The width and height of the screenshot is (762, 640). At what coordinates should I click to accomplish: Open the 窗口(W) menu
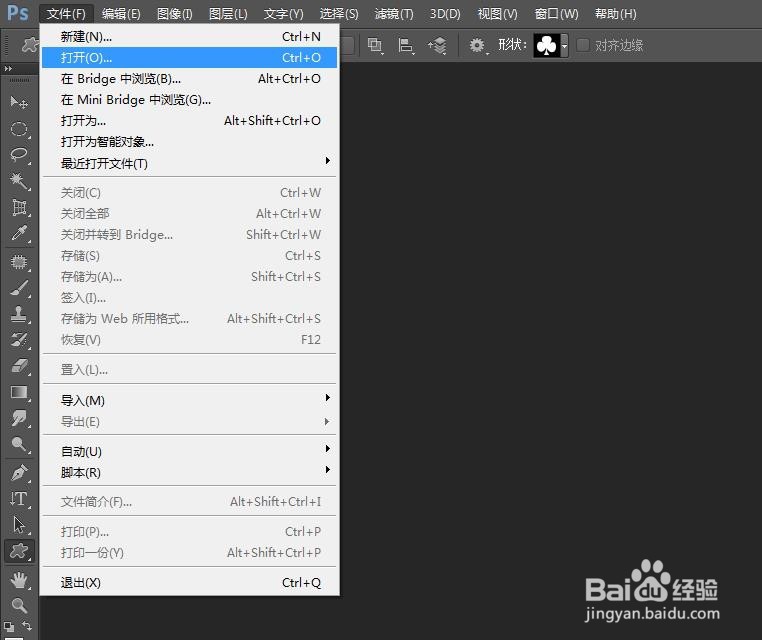556,14
